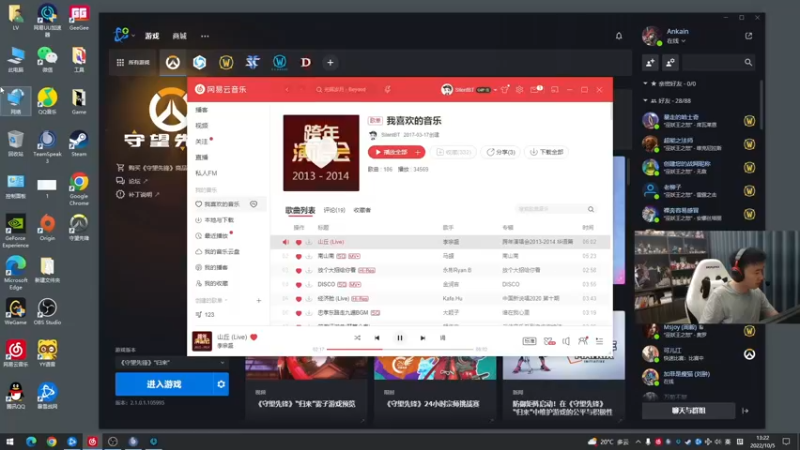Open NetEase Music in Windows taskbar
Image resolution: width=800 pixels, height=450 pixels.
click(x=92, y=441)
